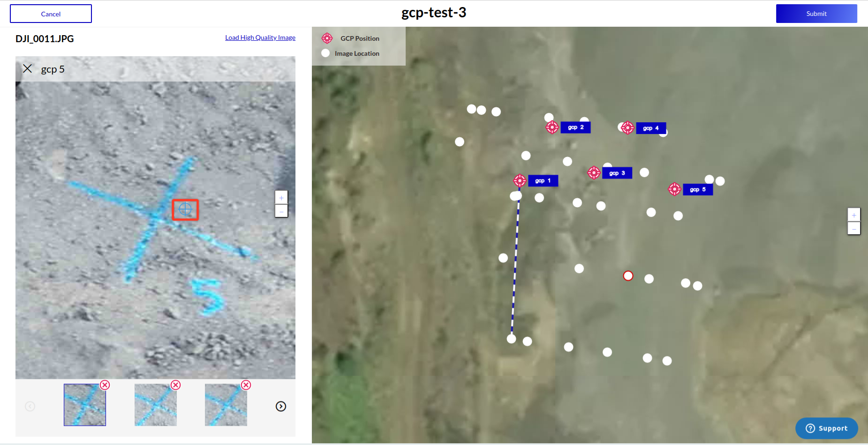The image size is (868, 445).
Task: Show next thumbnails with right arrow
Action: point(281,406)
